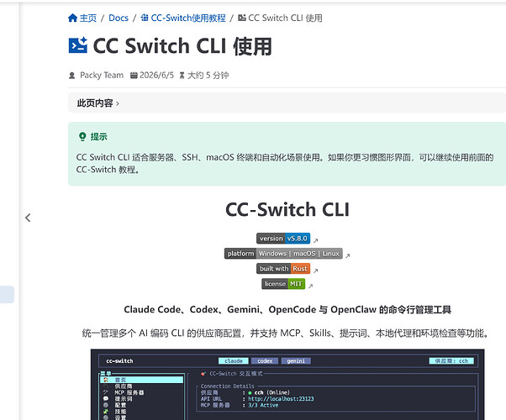Click the 提示 tip box title
The height and width of the screenshot is (420, 506).
98,137
